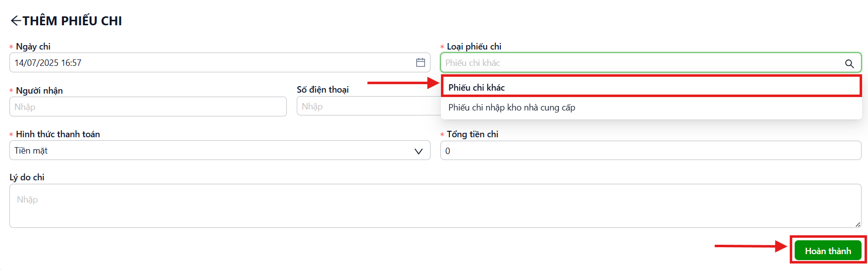The image size is (868, 270).
Task: Click the Người nhận field label
Action: (x=39, y=91)
